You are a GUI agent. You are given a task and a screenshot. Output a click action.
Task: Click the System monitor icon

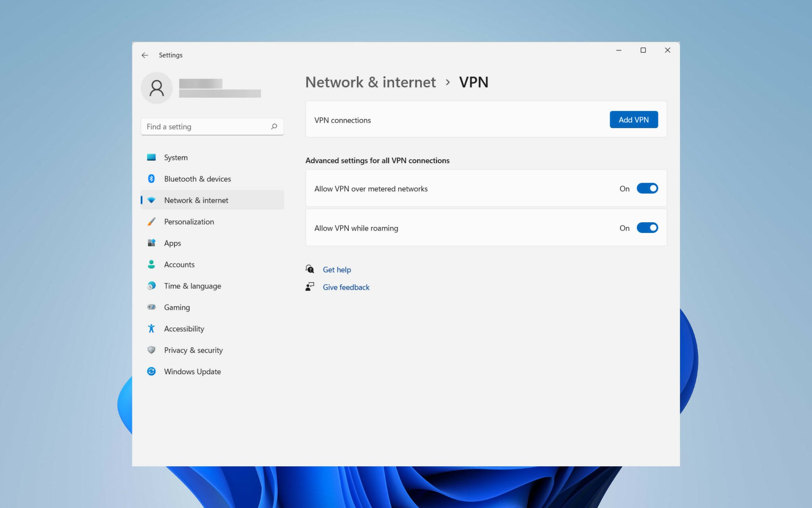(x=151, y=157)
